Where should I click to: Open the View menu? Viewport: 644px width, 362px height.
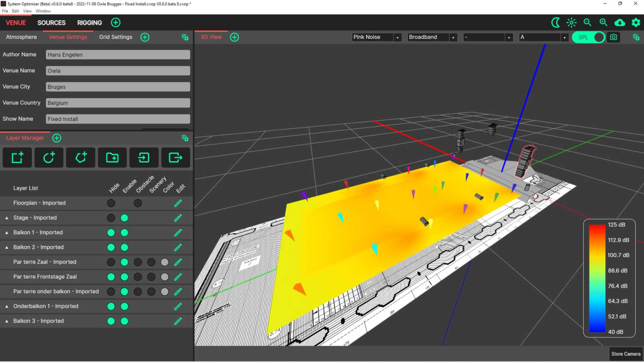tap(27, 11)
